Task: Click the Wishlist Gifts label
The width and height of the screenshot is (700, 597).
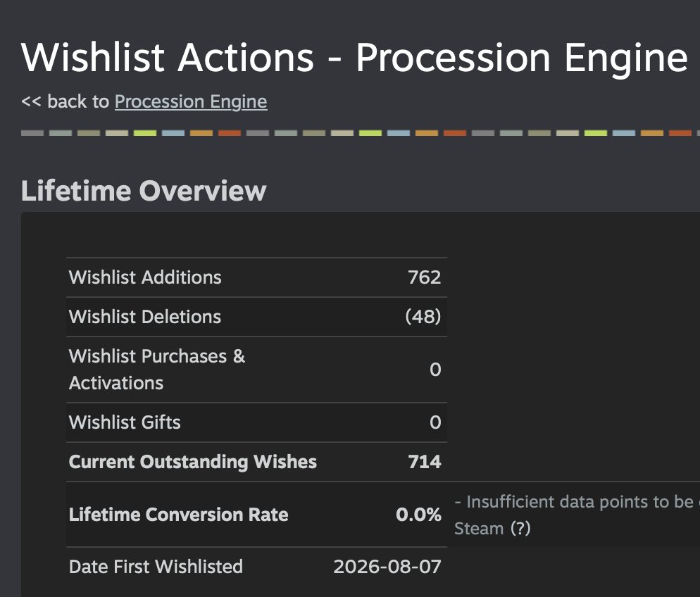Action: pyautogui.click(x=125, y=422)
